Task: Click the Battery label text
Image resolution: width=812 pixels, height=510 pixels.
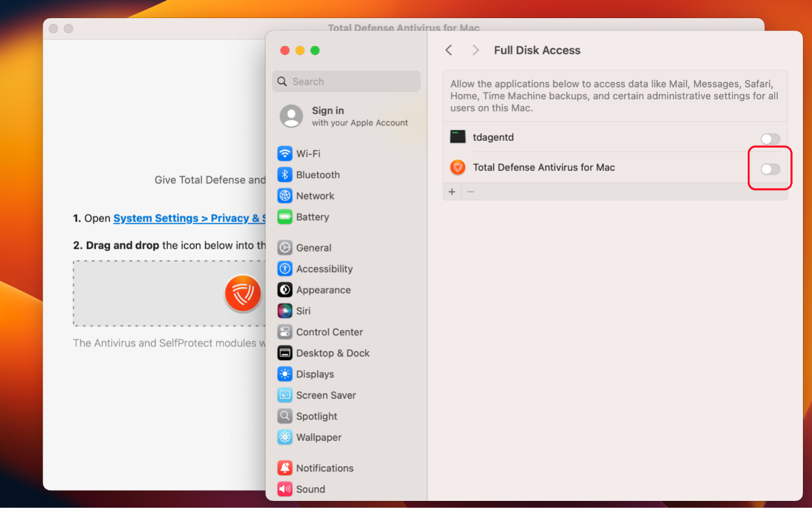Action: (x=313, y=217)
